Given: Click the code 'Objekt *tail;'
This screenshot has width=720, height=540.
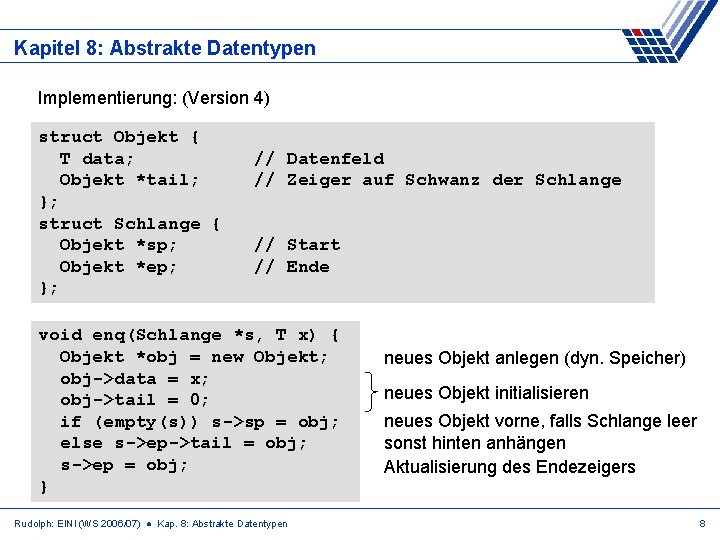Looking at the screenshot, I should point(129,180).
